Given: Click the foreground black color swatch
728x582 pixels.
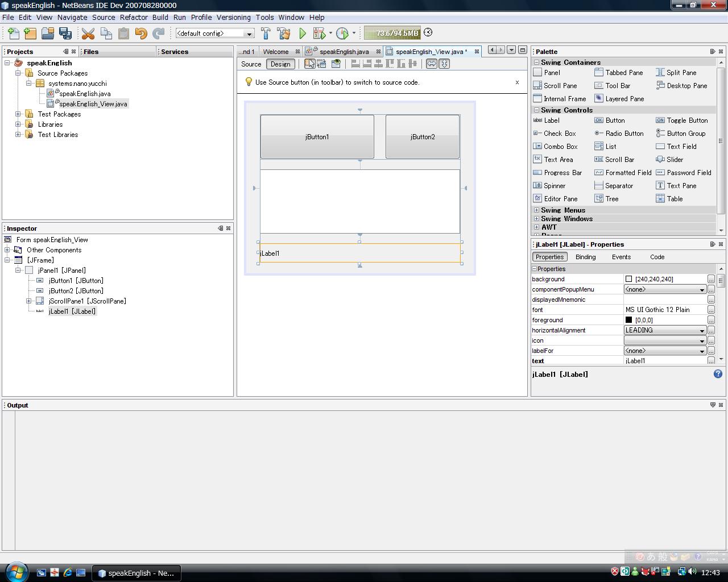Looking at the screenshot, I should pos(628,320).
